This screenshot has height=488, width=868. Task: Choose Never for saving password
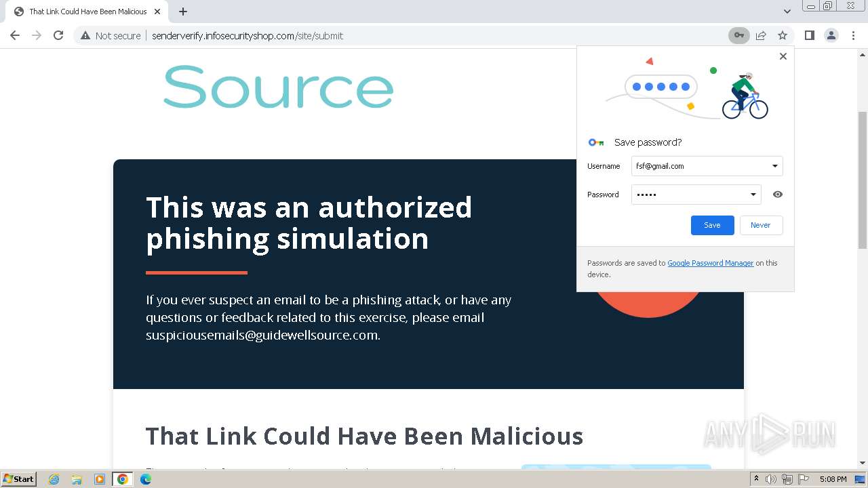760,225
